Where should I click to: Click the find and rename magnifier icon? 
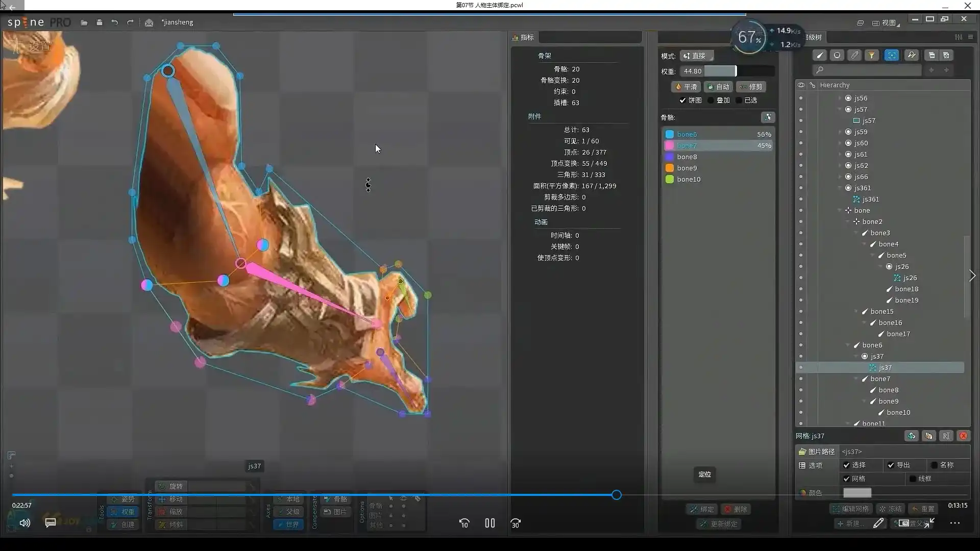click(x=912, y=55)
